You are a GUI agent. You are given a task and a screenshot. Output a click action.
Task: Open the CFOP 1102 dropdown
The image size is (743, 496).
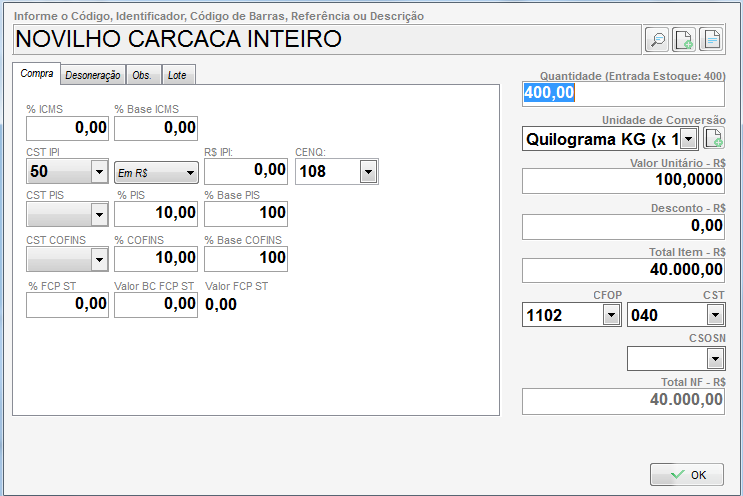coord(610,315)
